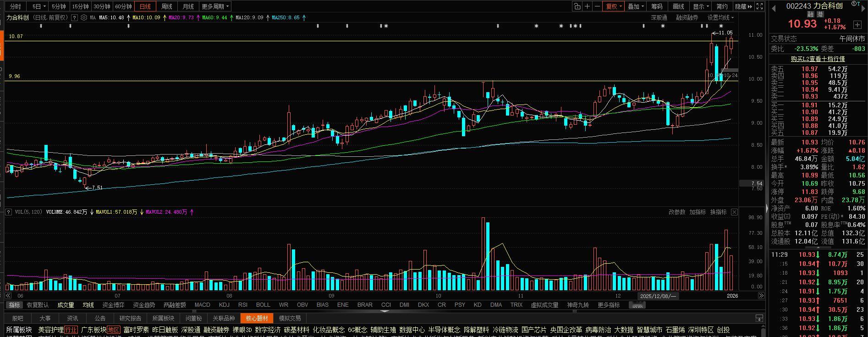
Task: Select the 日线 daily chart tab
Action: pos(145,6)
